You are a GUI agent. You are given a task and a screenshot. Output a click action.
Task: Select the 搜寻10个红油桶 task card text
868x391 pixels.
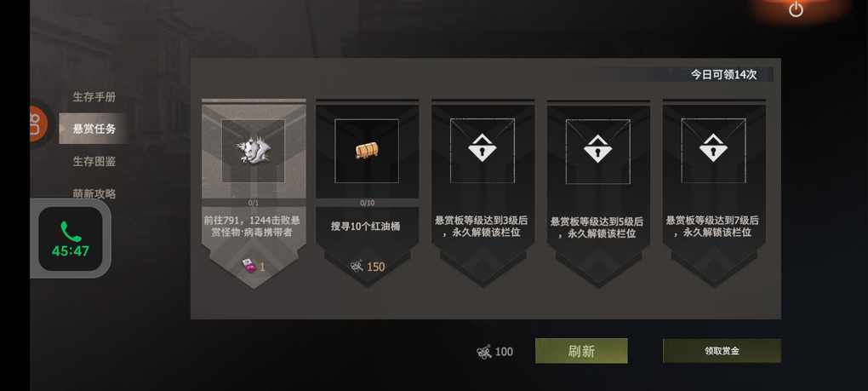pyautogui.click(x=365, y=227)
